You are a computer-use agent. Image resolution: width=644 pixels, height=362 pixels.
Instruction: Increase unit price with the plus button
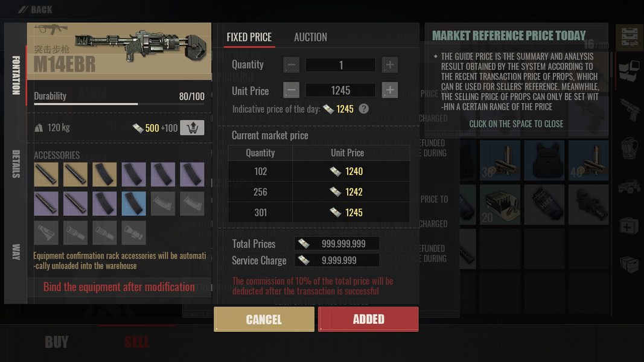pos(390,90)
